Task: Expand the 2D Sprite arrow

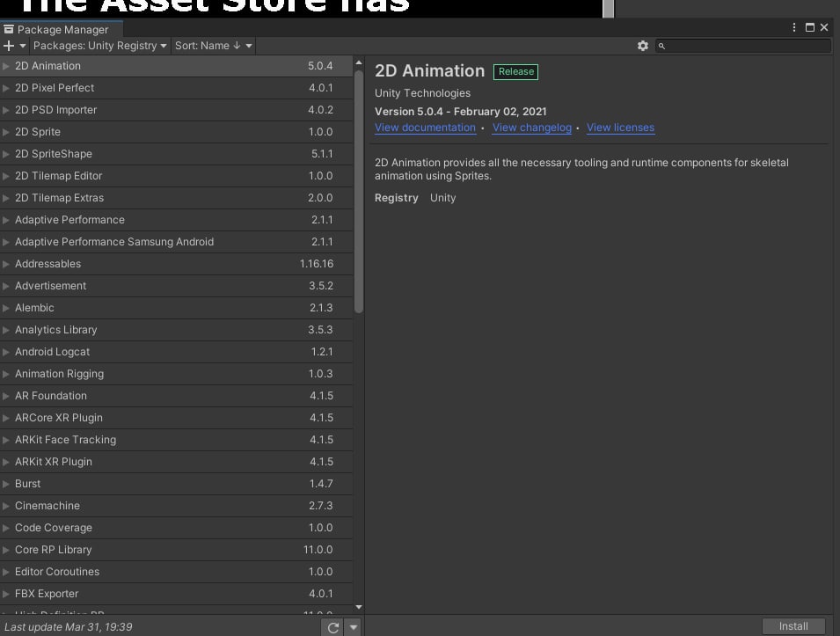Action: [6, 132]
